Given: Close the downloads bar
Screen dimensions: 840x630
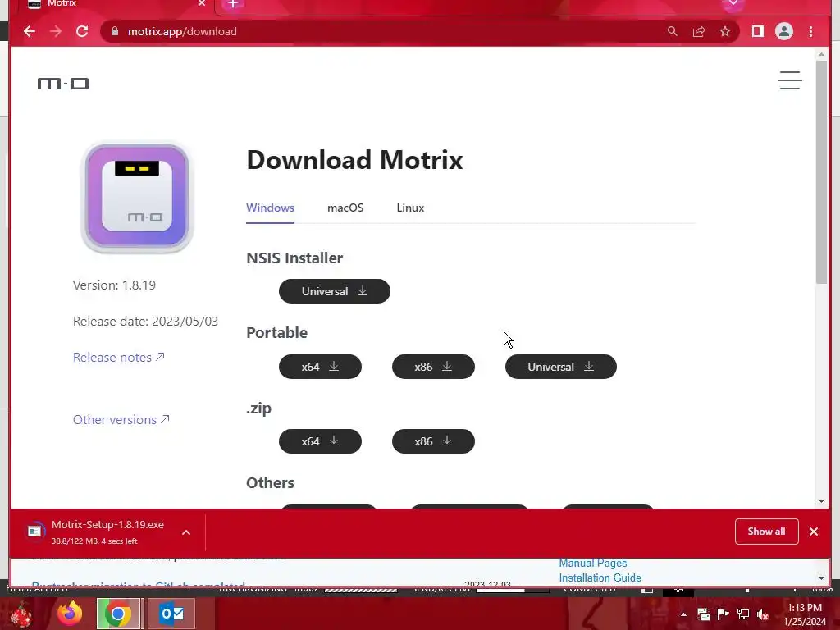Looking at the screenshot, I should 814,532.
